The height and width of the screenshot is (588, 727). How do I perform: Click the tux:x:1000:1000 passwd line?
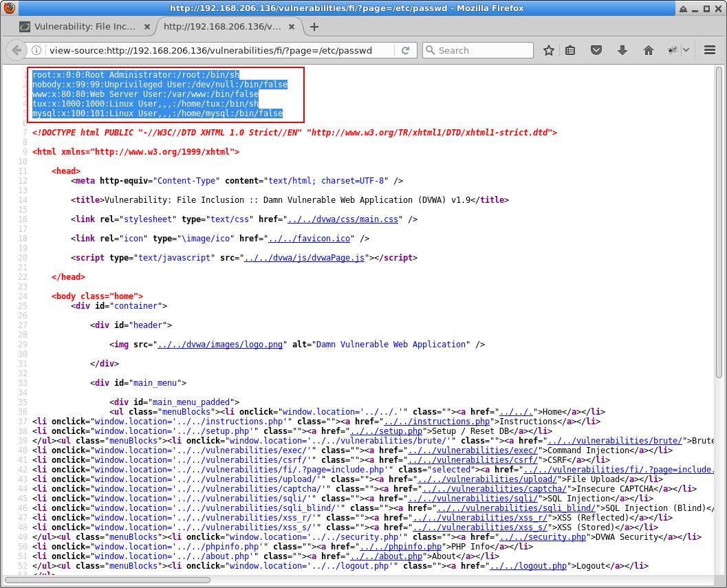(x=146, y=104)
